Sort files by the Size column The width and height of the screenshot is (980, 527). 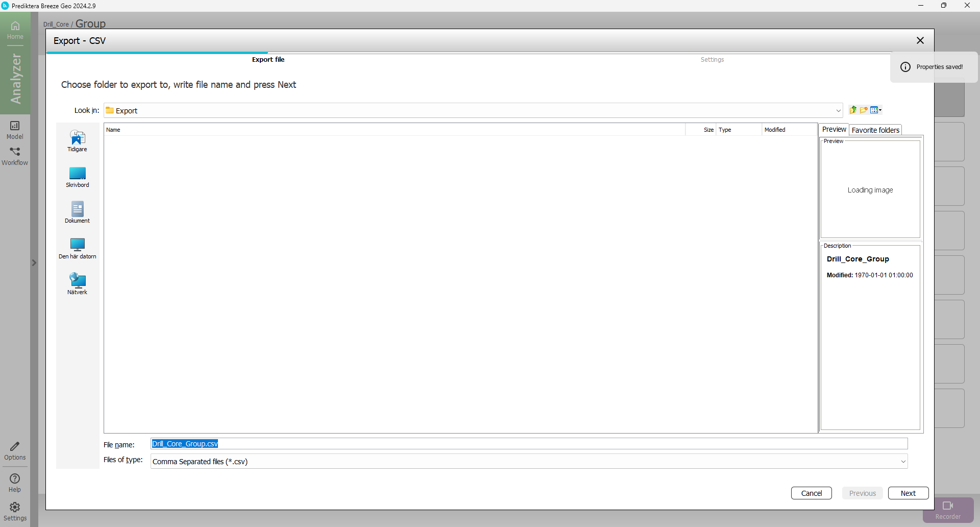[701, 130]
